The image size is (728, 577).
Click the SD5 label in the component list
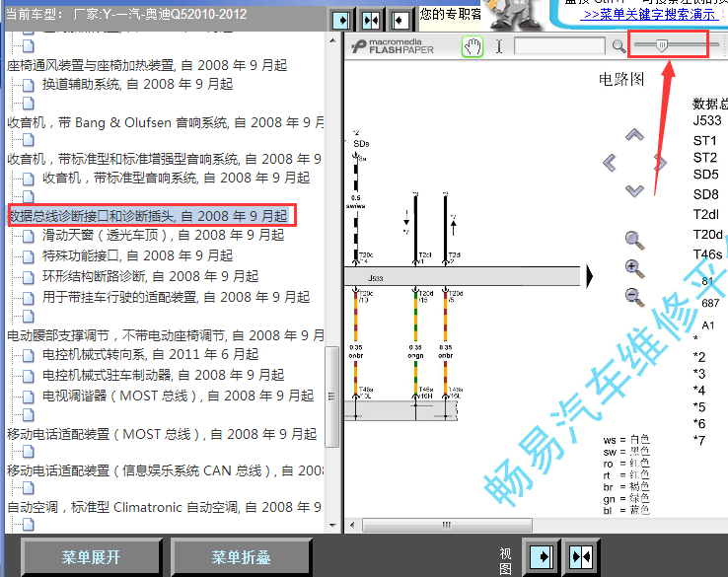(705, 175)
